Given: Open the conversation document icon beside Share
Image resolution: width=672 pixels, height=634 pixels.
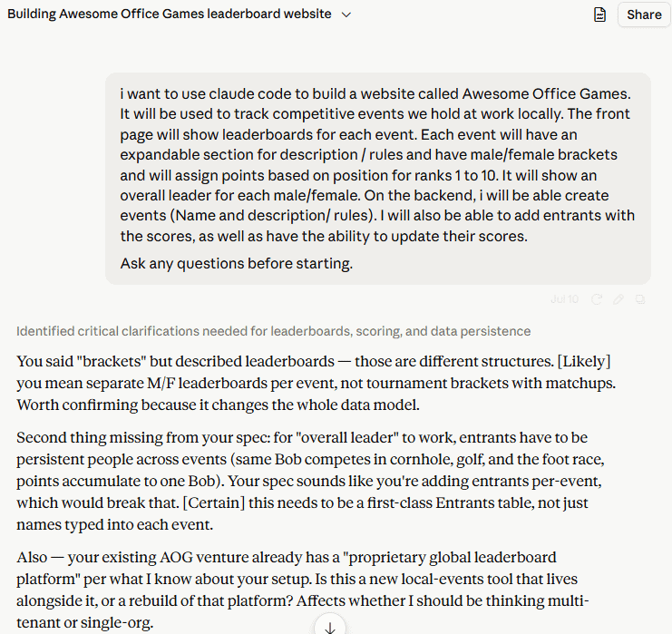Looking at the screenshot, I should point(599,15).
